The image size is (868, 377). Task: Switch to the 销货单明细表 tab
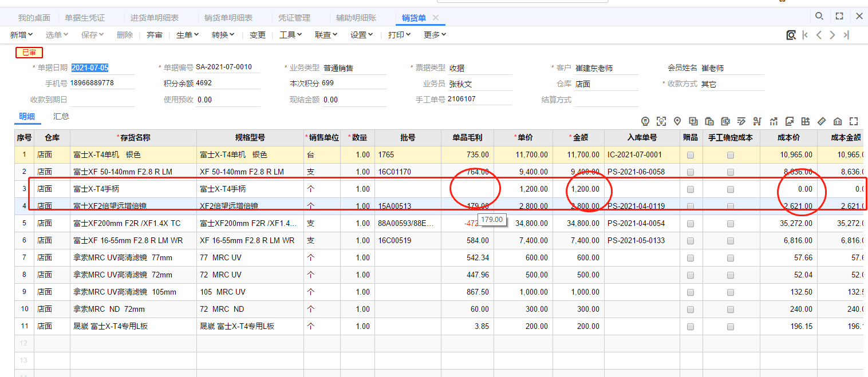pos(228,18)
